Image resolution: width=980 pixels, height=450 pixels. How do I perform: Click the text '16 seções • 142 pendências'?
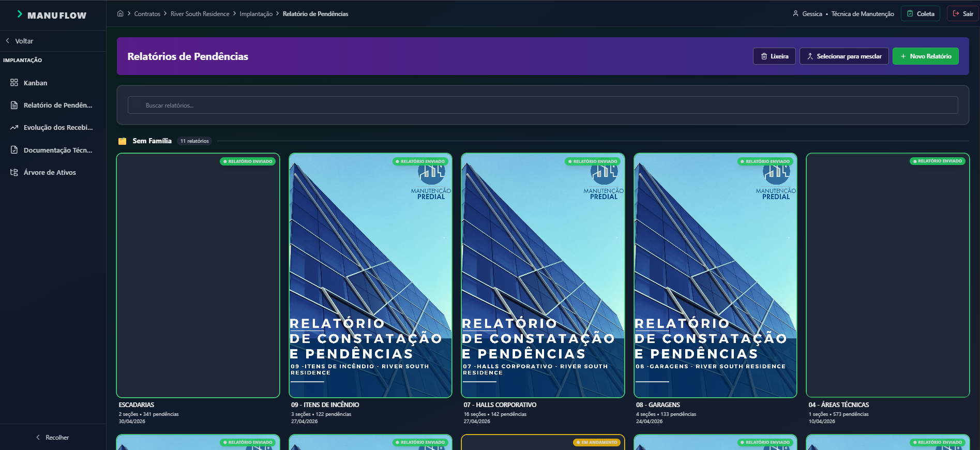(495, 414)
